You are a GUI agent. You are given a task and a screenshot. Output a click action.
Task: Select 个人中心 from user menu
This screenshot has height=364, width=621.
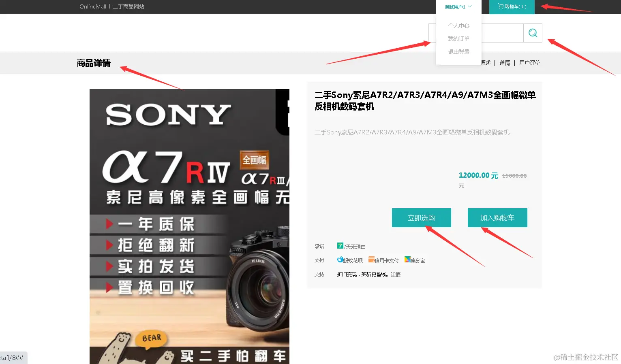458,26
